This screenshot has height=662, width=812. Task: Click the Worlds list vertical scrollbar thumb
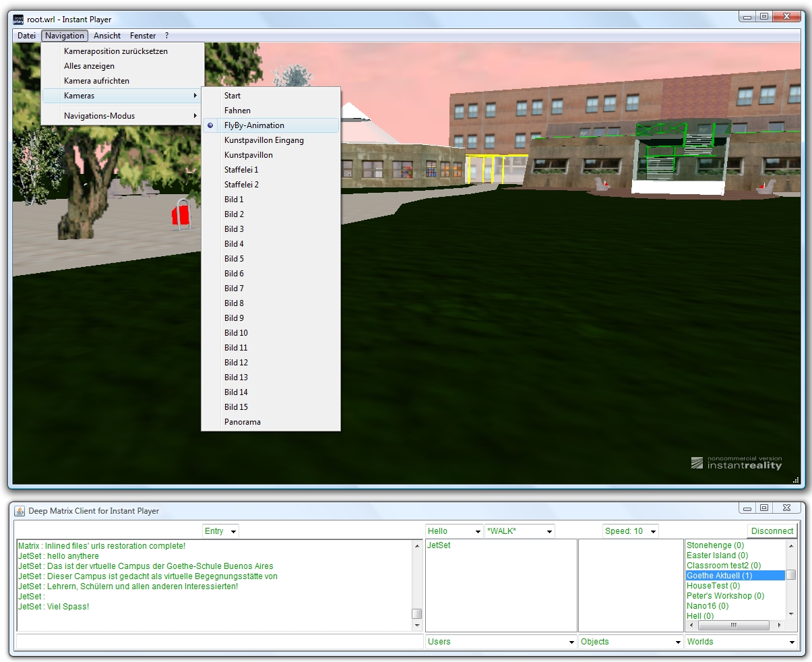pyautogui.click(x=791, y=575)
